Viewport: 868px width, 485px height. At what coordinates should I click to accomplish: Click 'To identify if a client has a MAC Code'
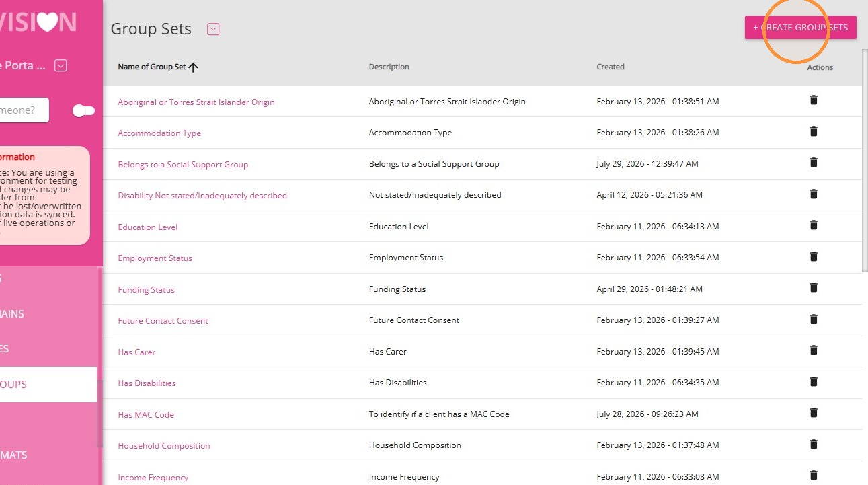point(439,414)
